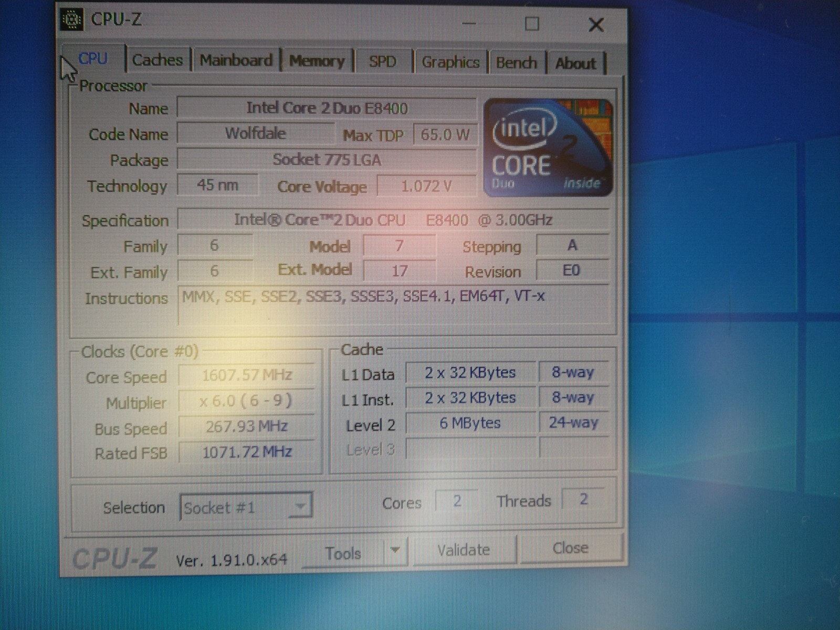
Task: Minimize the CPU-Z window
Action: click(469, 24)
